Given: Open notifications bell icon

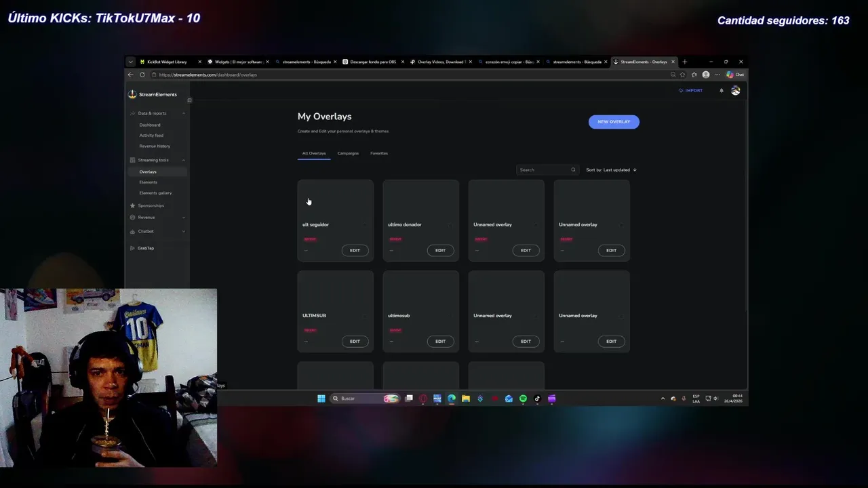Looking at the screenshot, I should pyautogui.click(x=722, y=90).
